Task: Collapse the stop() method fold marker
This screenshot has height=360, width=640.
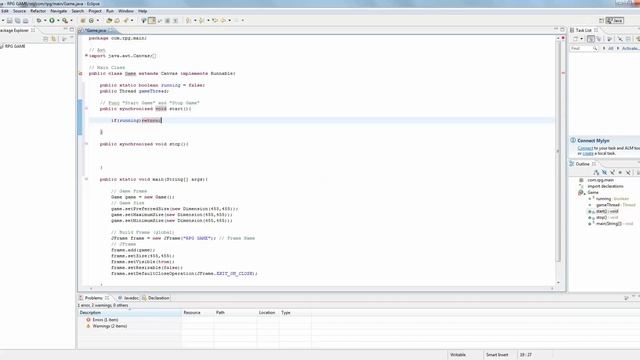Action: click(x=86, y=144)
